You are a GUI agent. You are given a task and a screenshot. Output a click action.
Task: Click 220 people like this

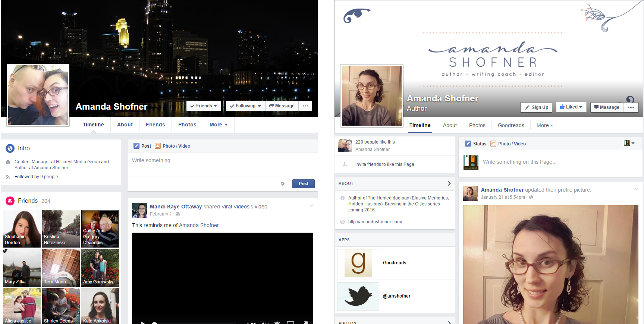pyautogui.click(x=375, y=142)
